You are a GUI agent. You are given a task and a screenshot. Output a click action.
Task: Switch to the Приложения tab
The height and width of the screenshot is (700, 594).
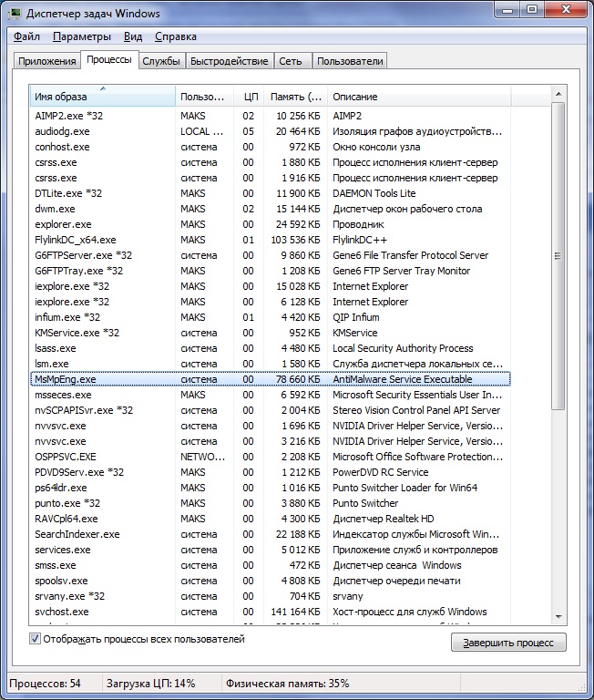coord(45,61)
